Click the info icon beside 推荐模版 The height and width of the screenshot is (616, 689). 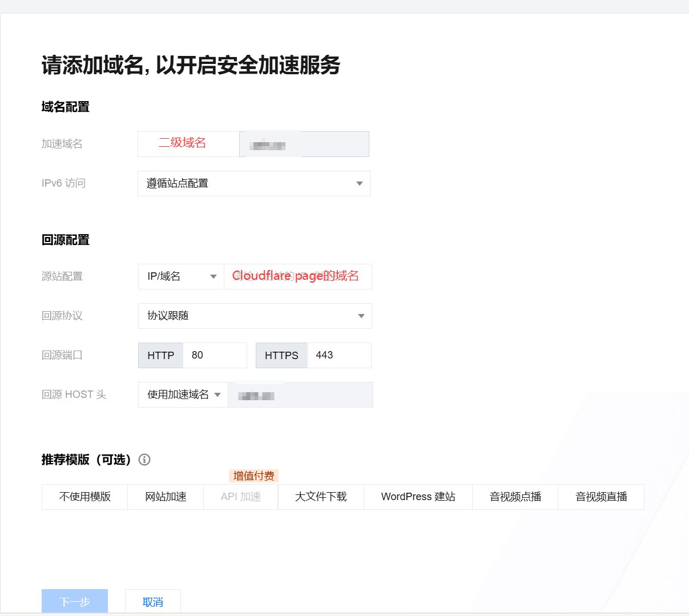144,460
